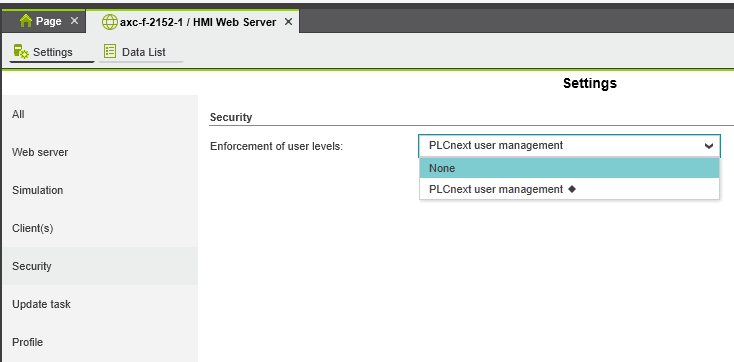The height and width of the screenshot is (362, 734).
Task: Click the Security section heading
Action: pos(231,117)
